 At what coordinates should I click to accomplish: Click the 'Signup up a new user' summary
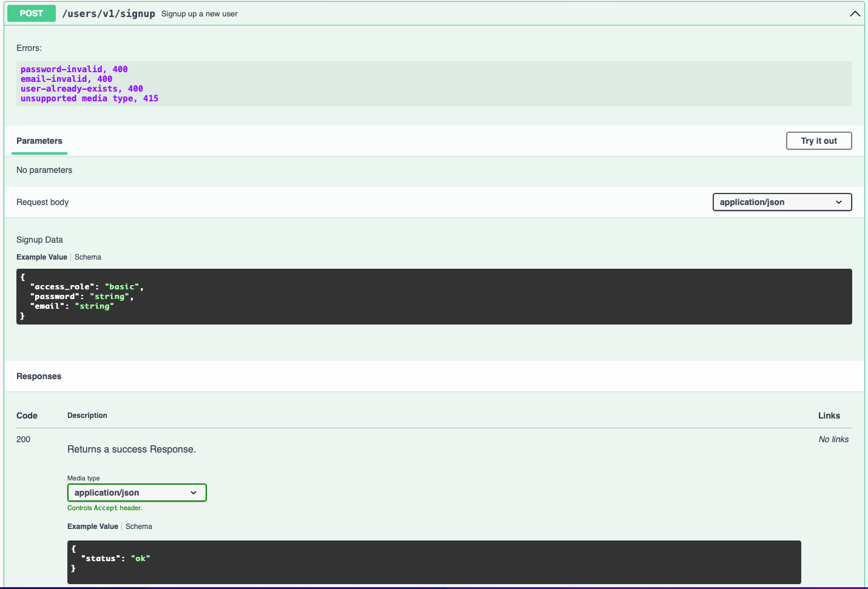coord(200,13)
